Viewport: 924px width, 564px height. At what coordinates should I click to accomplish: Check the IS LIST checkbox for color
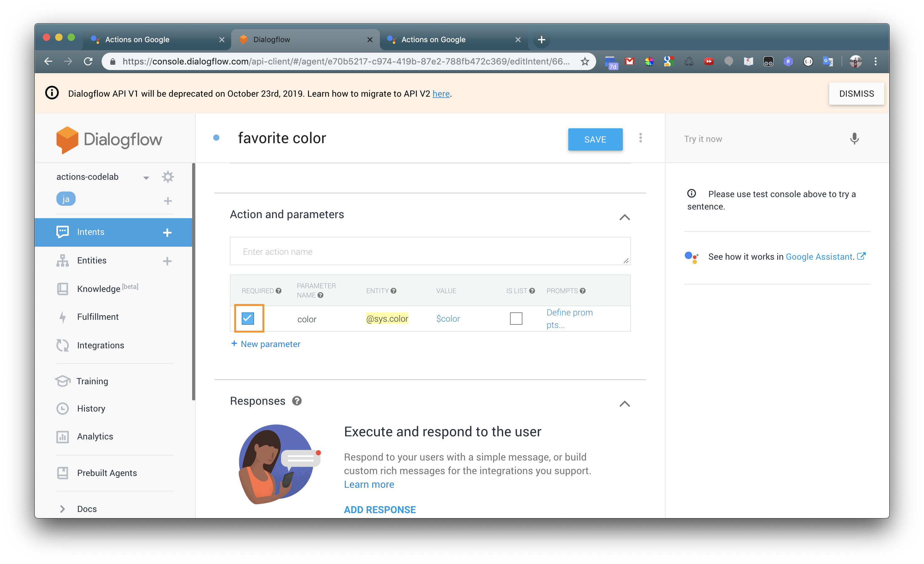pos(516,318)
